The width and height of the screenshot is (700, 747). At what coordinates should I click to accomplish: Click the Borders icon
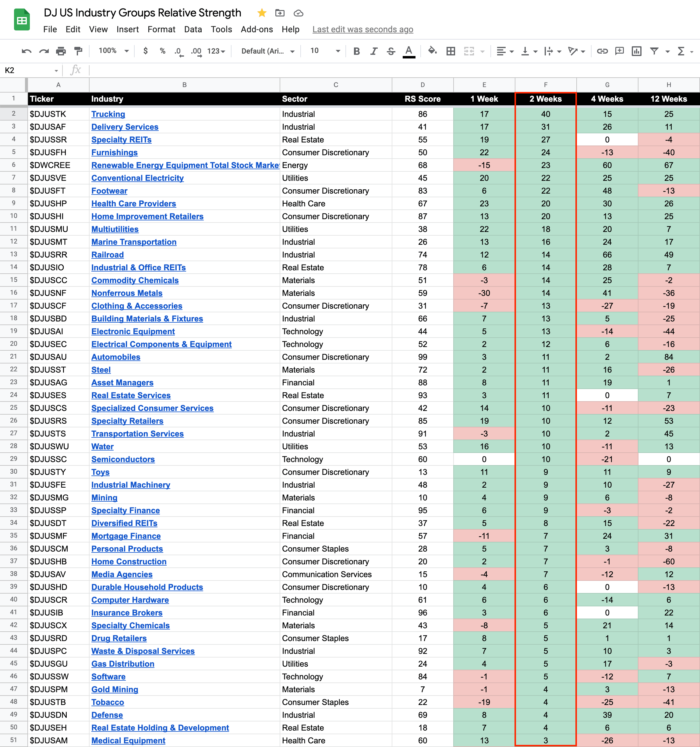(451, 51)
